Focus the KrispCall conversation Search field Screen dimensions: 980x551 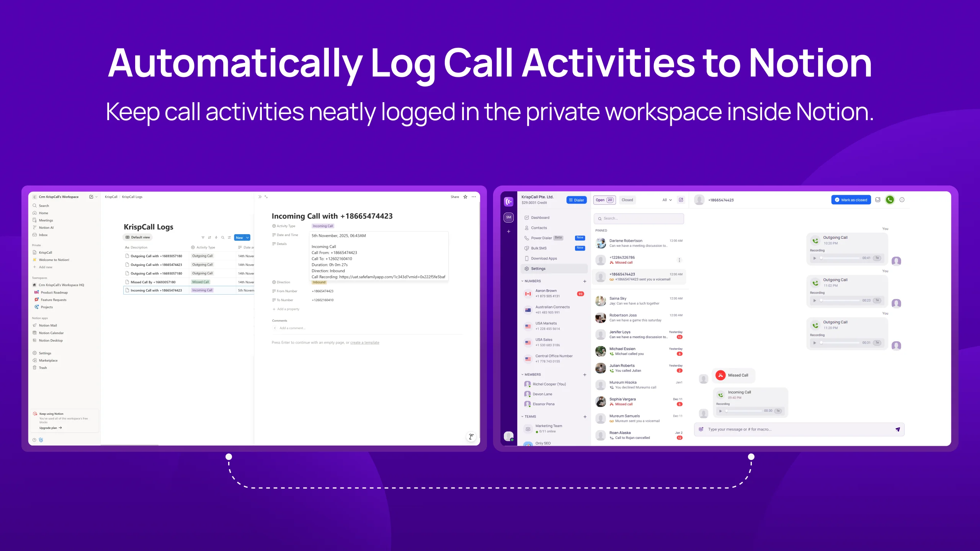pyautogui.click(x=639, y=218)
